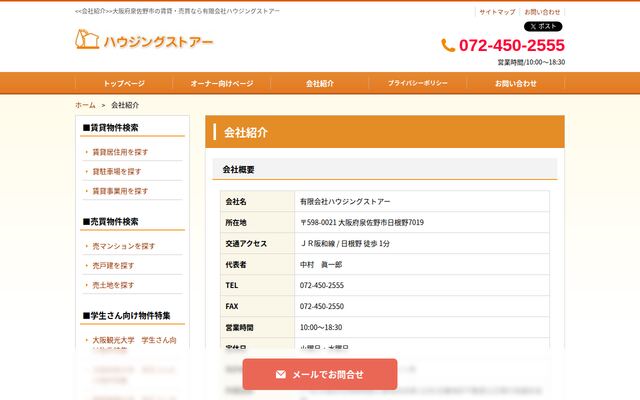The image size is (640, 400).
Task: Click the 会社紹介 page title banner
Action: (385, 132)
